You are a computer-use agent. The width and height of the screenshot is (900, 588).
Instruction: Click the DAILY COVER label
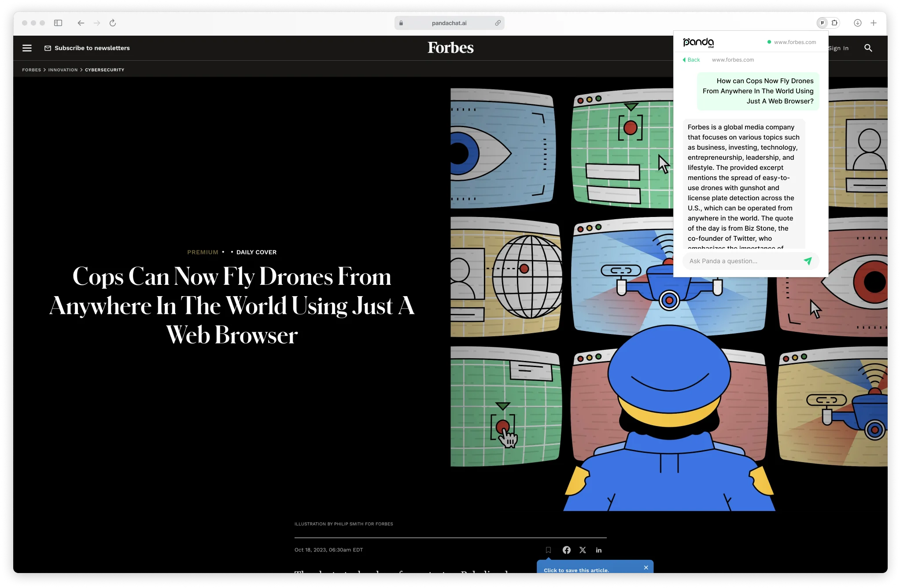[x=256, y=252]
